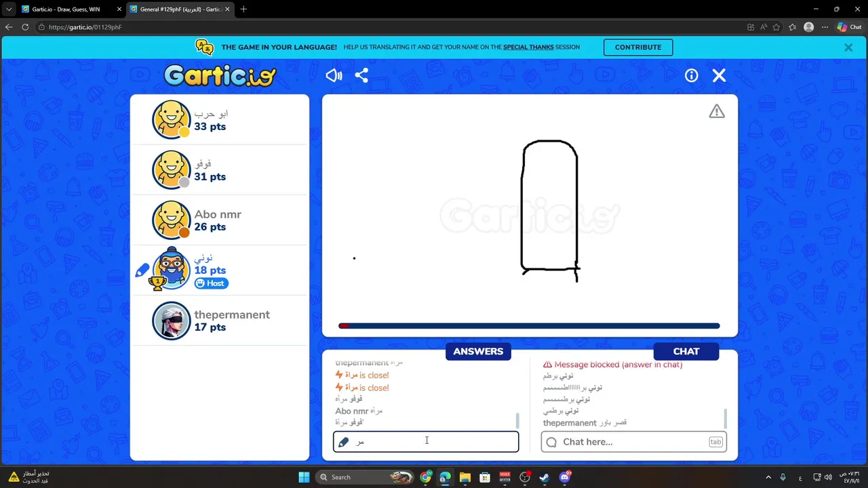
Task: Mute the game sound speaker icon
Action: [334, 75]
